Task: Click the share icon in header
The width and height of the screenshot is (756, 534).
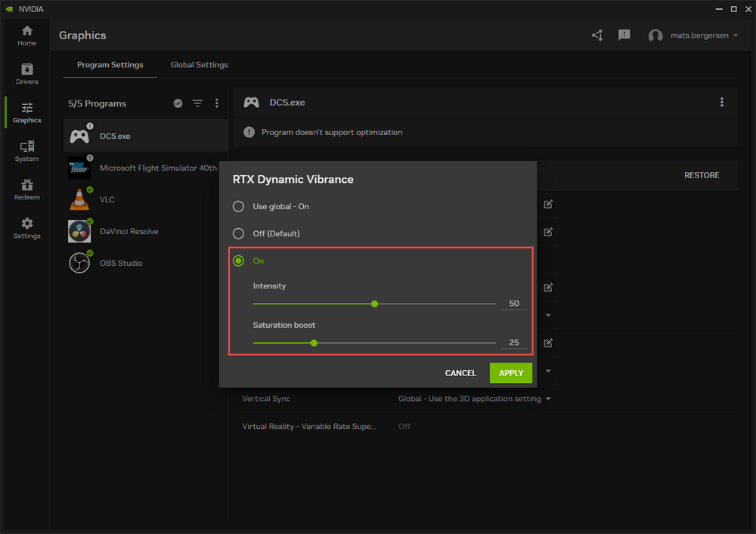Action: pyautogui.click(x=597, y=35)
